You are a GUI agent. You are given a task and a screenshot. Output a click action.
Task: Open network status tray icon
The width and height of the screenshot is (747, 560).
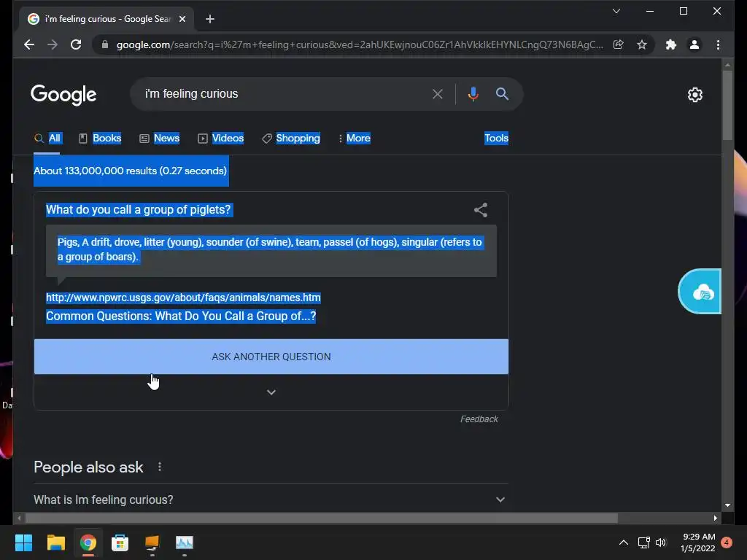pos(643,542)
